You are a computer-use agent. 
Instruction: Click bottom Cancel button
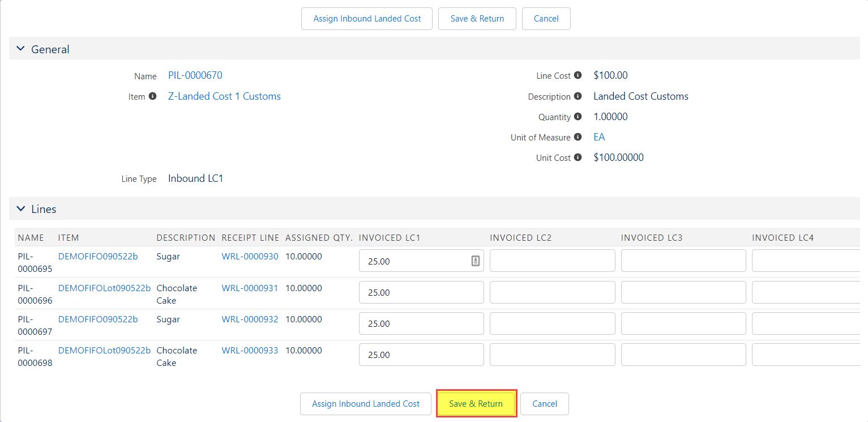pyautogui.click(x=545, y=404)
